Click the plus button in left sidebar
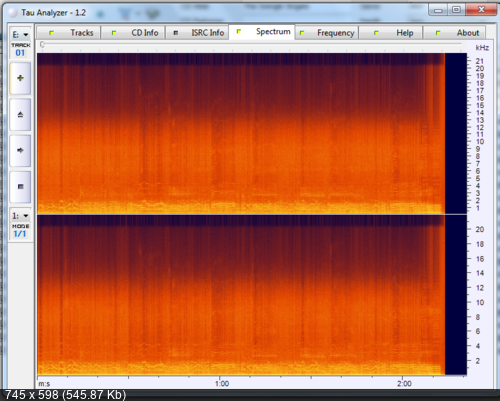Image resolution: width=500 pixels, height=401 pixels. pos(20,78)
